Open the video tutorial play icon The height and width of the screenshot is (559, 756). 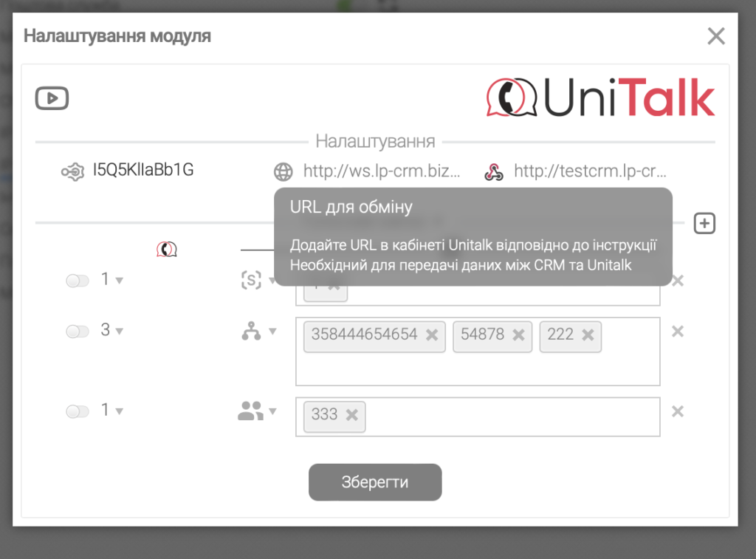coord(52,98)
